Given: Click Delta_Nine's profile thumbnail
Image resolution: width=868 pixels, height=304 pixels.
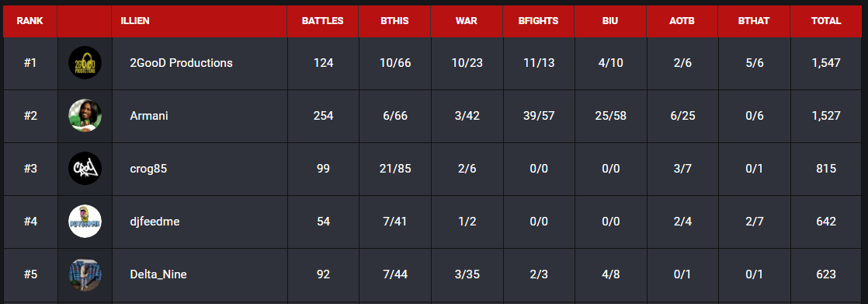Looking at the screenshot, I should 85,274.
